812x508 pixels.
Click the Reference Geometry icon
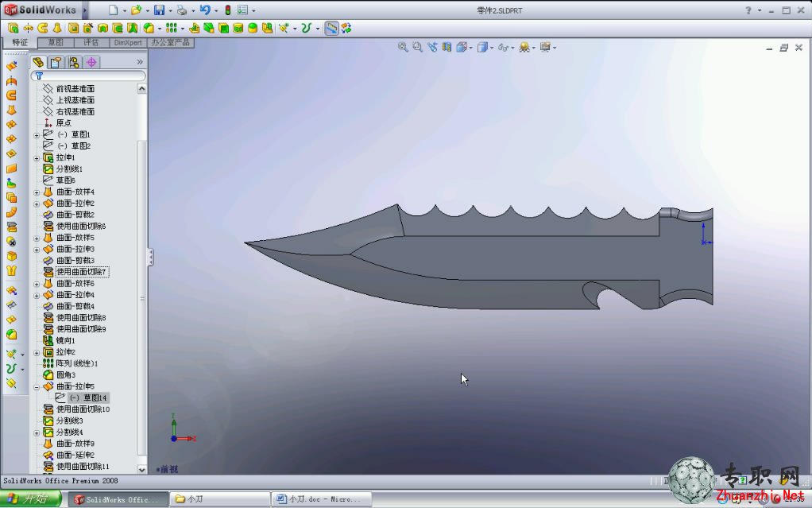(x=284, y=28)
